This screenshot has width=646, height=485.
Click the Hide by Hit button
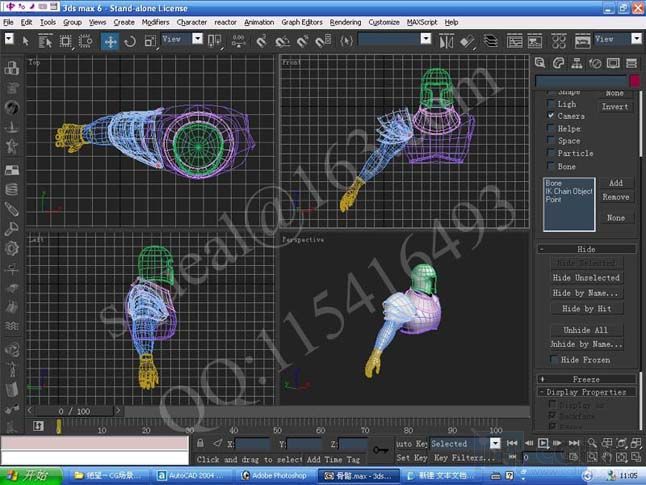pos(586,308)
